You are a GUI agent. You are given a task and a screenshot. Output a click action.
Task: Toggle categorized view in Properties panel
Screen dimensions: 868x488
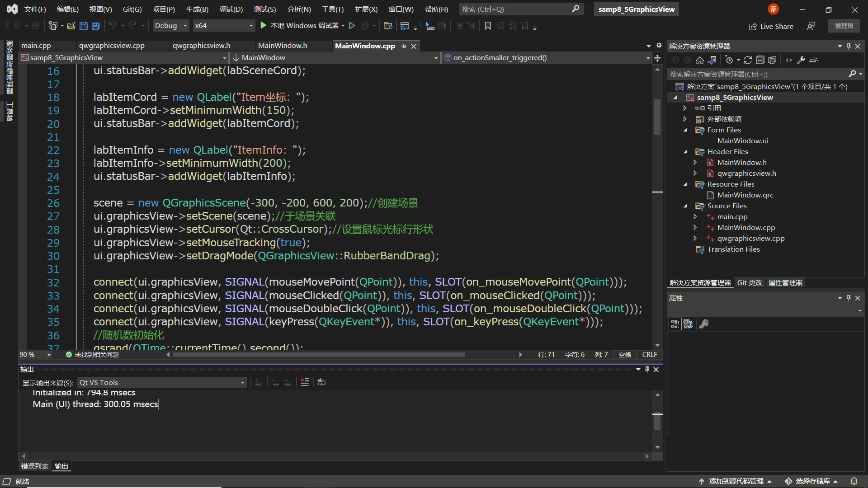675,324
